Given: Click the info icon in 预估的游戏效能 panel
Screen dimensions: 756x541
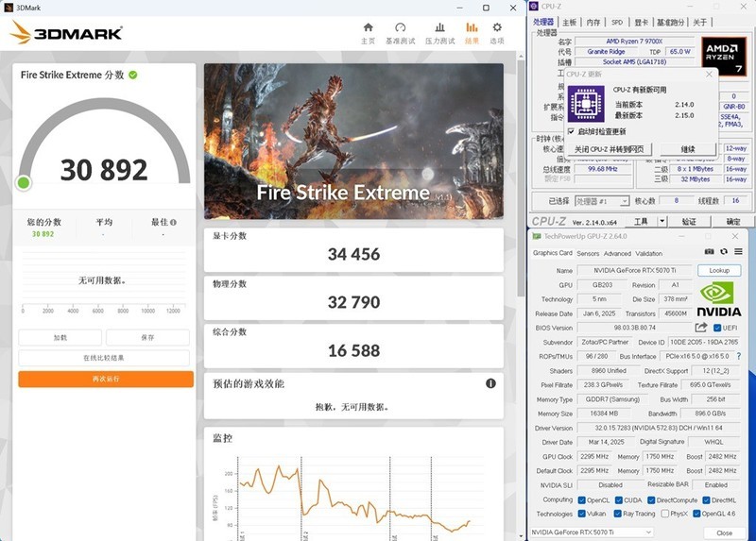Looking at the screenshot, I should click(x=490, y=383).
